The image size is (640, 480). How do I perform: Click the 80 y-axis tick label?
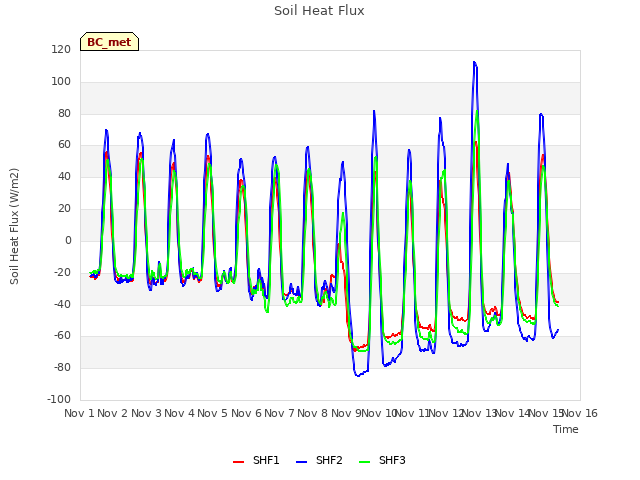tap(64, 113)
